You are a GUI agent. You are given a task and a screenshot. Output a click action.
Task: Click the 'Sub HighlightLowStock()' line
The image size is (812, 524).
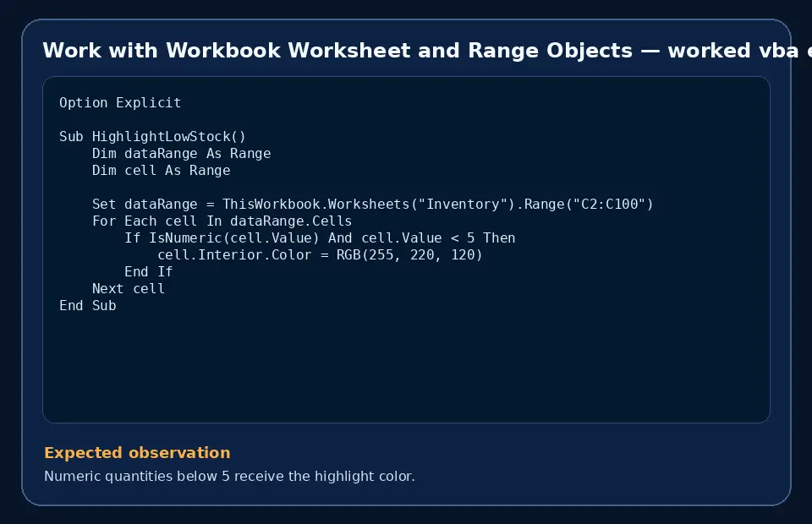point(153,137)
